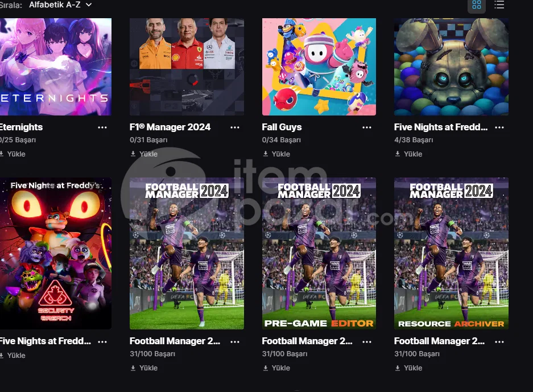The width and height of the screenshot is (533, 392).
Task: Open options for Security Breach game
Action: [x=102, y=342]
